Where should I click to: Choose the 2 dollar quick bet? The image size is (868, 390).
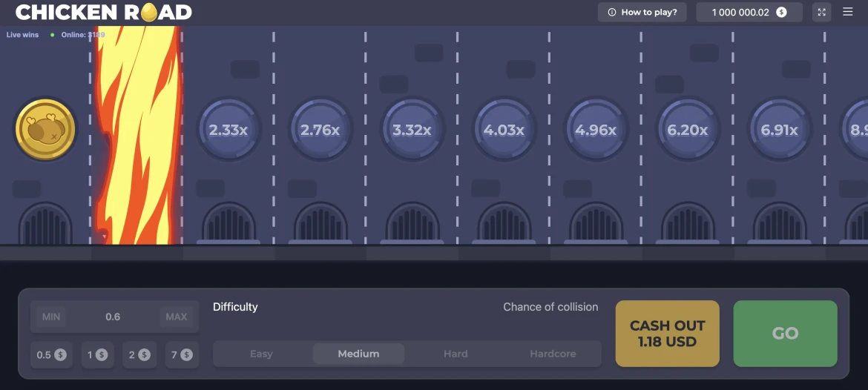pyautogui.click(x=140, y=354)
